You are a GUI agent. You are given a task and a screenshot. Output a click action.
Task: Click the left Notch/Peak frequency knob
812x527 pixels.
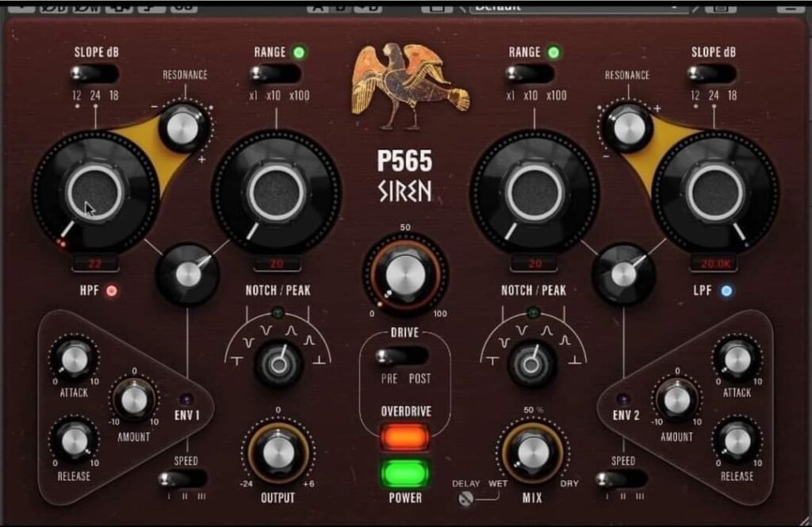point(276,193)
